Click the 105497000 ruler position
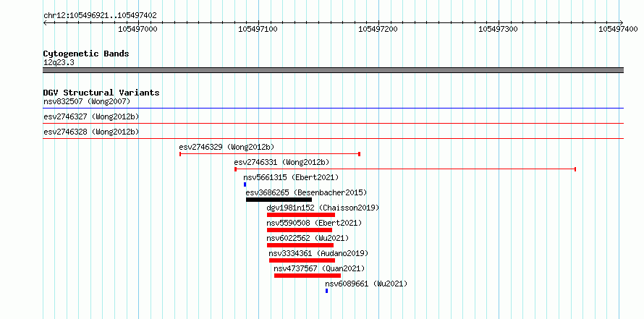Image resolution: width=644 pixels, height=319 pixels. [138, 29]
